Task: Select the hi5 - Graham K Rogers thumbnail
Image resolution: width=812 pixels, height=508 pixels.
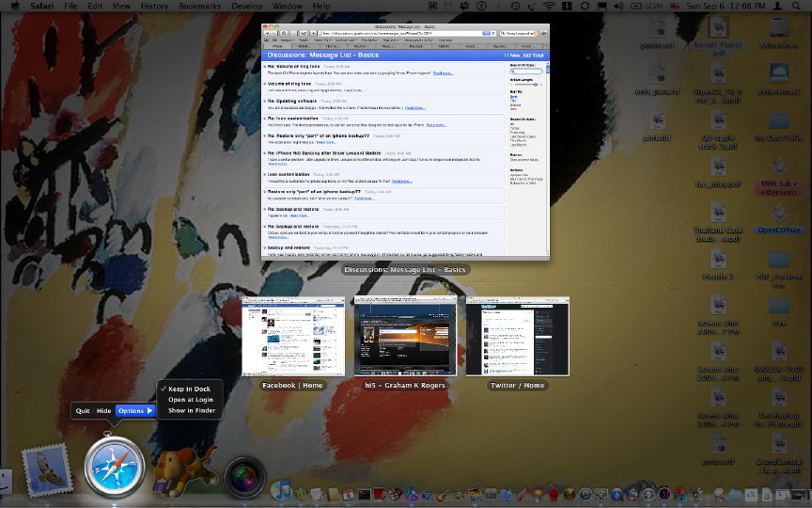Action: (x=405, y=336)
